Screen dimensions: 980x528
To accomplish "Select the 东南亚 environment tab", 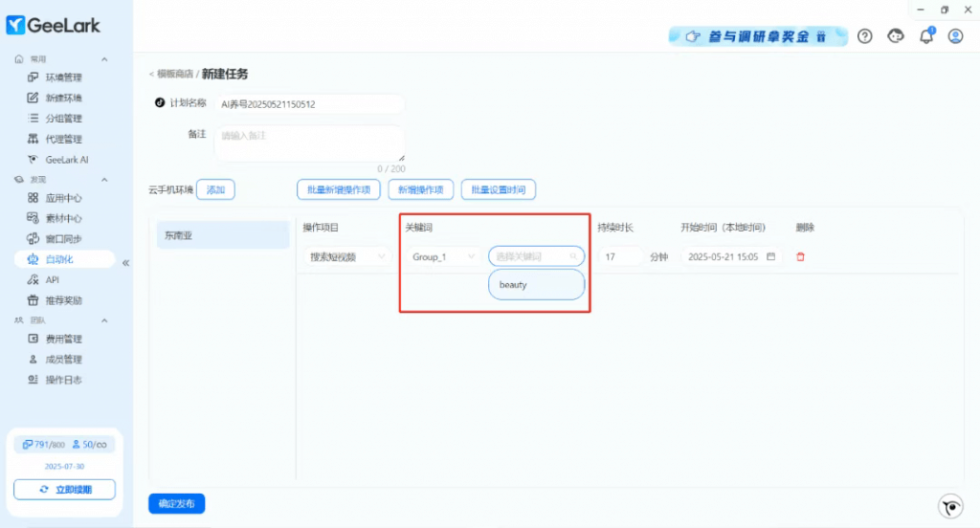I will click(x=222, y=235).
